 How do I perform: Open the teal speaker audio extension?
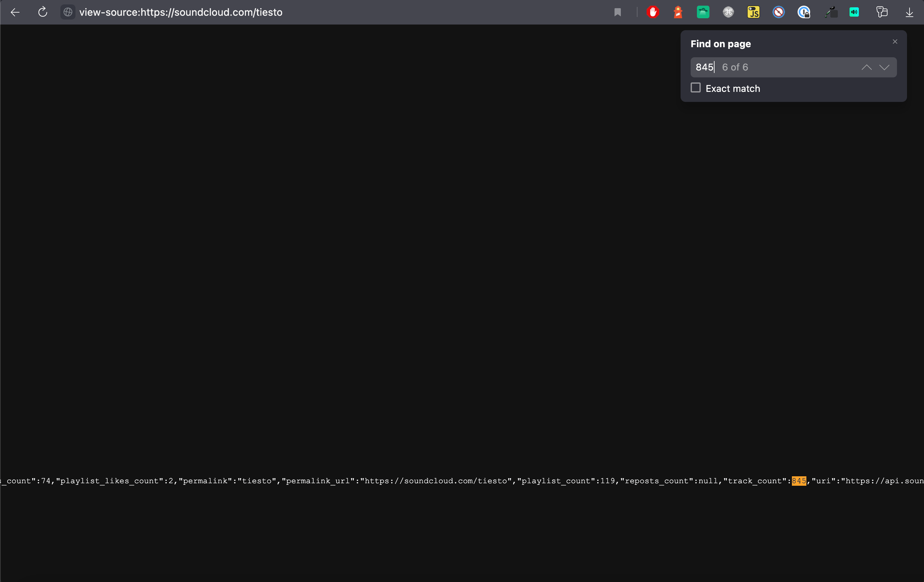(x=854, y=12)
